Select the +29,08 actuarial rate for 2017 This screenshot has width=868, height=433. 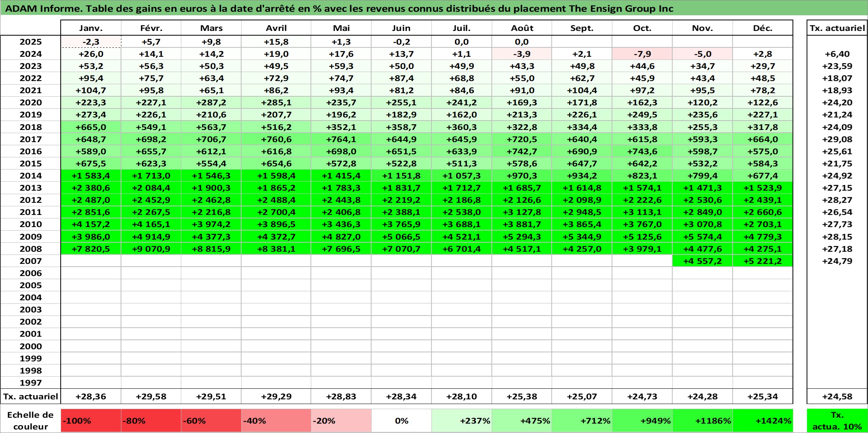(837, 139)
